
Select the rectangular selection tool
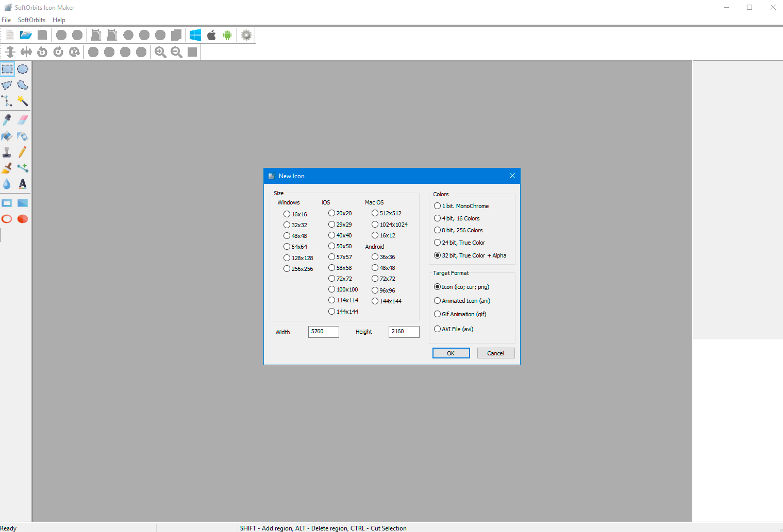[x=7, y=69]
